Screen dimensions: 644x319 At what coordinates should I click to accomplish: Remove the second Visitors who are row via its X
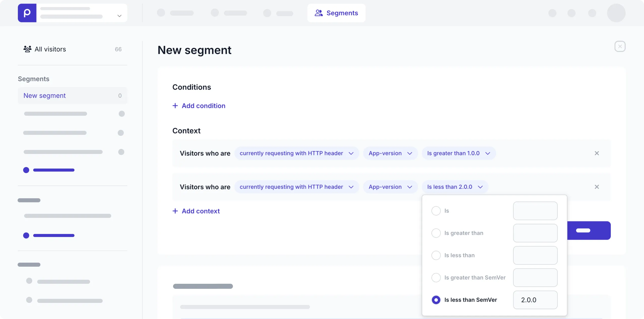pyautogui.click(x=597, y=187)
